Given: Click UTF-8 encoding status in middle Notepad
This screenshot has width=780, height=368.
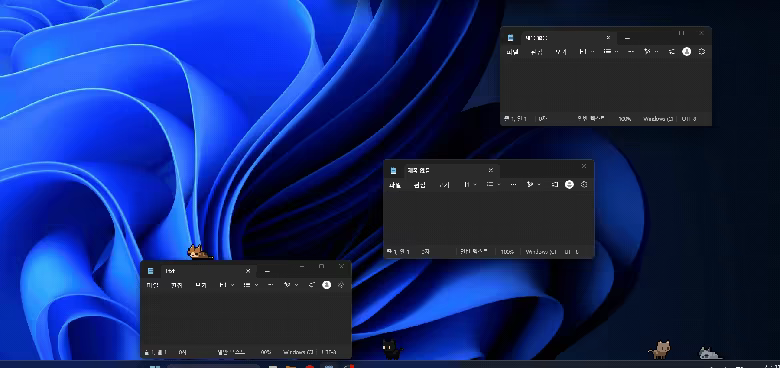Looking at the screenshot, I should [572, 252].
